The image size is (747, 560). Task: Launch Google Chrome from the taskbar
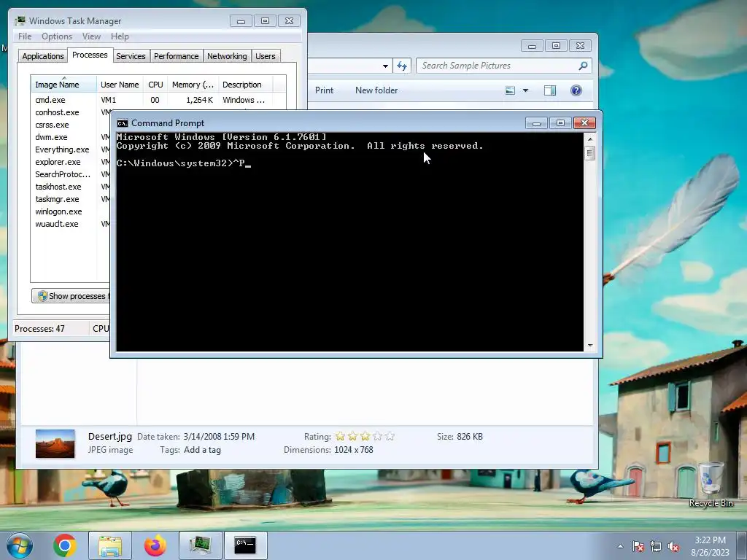click(x=65, y=545)
